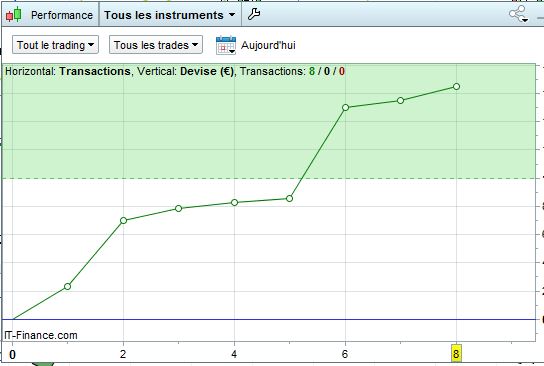This screenshot has height=366, width=544.
Task: Click the bold Transactions axis text
Action: [95, 71]
